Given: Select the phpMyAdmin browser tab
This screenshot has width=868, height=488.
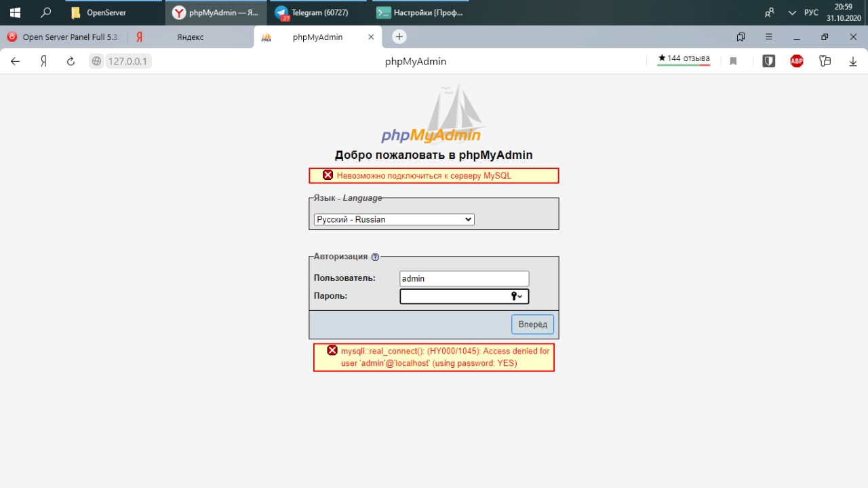Looking at the screenshot, I should point(317,37).
